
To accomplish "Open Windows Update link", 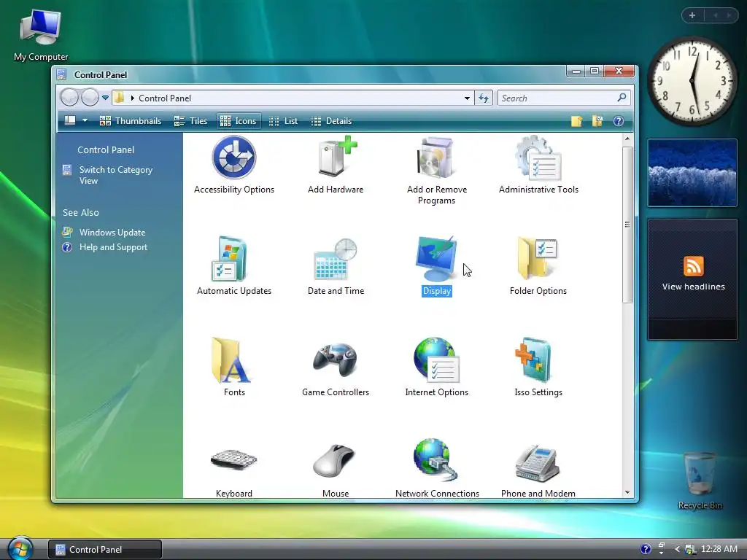I will pyautogui.click(x=112, y=233).
